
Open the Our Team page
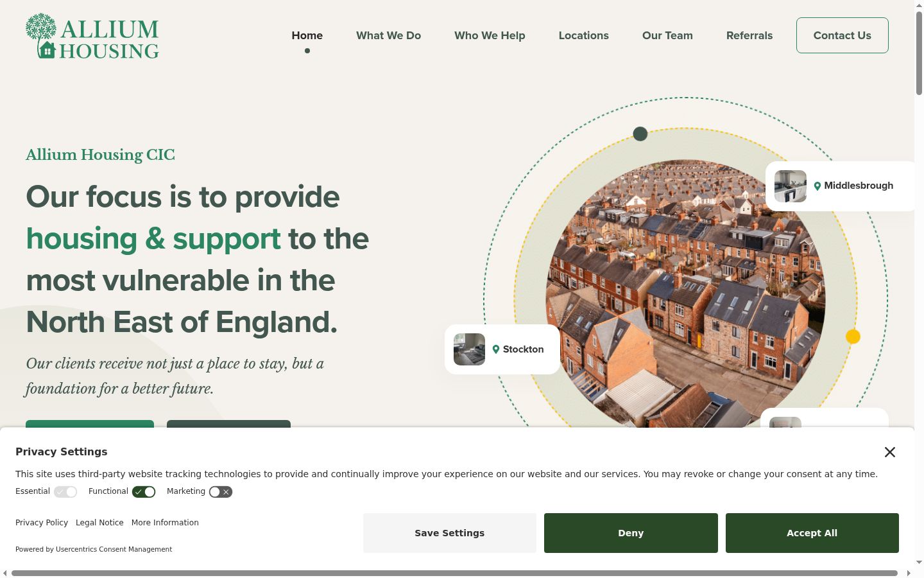(667, 35)
